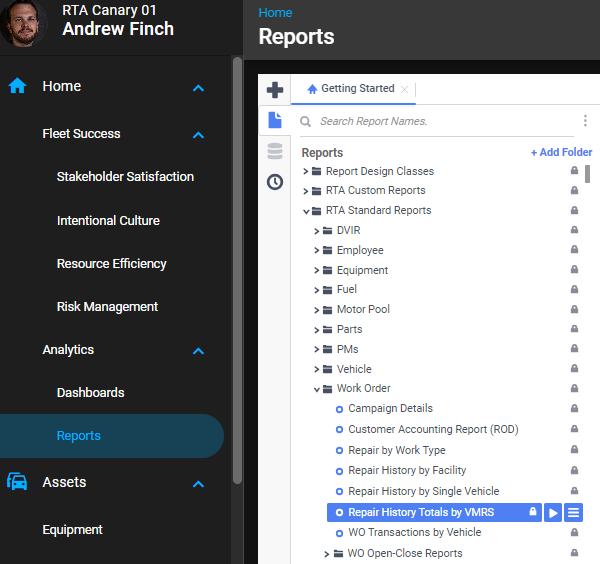Click the Search Report Names field
This screenshot has height=564, width=600.
(440, 121)
